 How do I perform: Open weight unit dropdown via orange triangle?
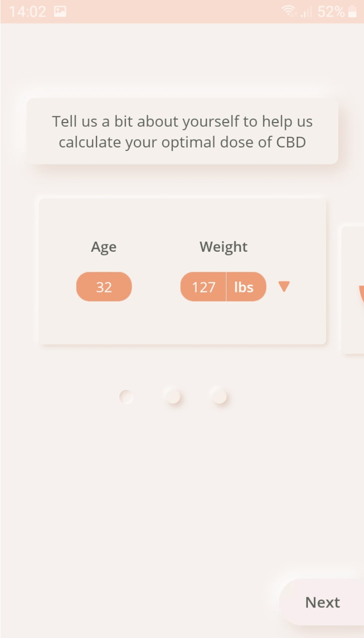pyautogui.click(x=284, y=287)
